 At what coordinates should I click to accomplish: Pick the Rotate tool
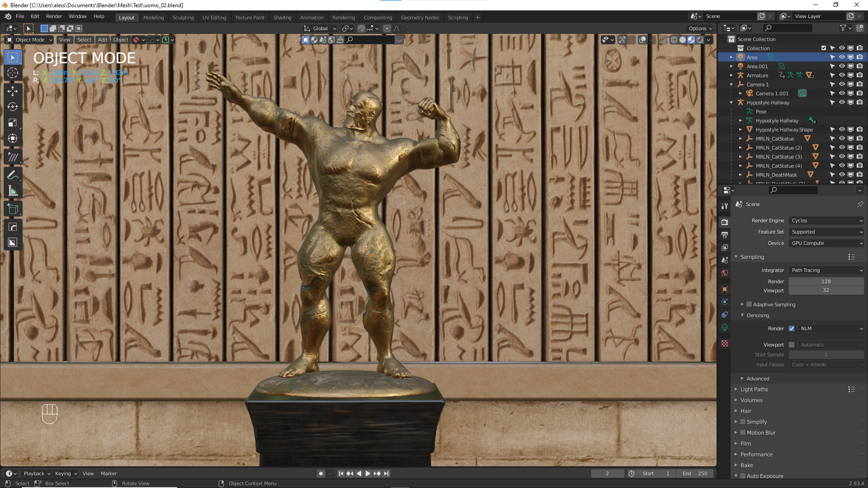13,107
